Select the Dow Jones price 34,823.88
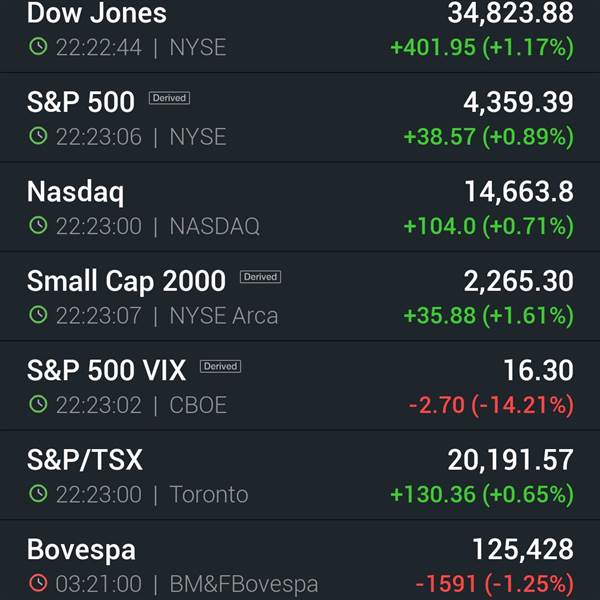The height and width of the screenshot is (600, 600). 510,14
